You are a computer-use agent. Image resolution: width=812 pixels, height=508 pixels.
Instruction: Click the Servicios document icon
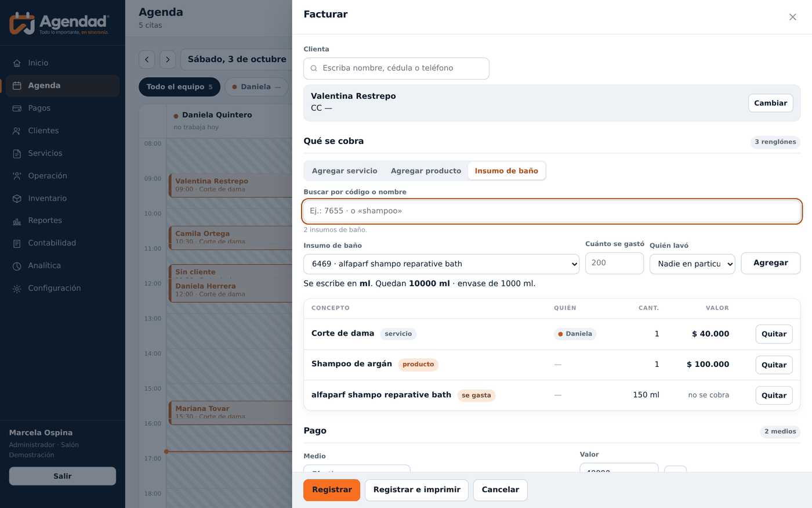[17, 153]
